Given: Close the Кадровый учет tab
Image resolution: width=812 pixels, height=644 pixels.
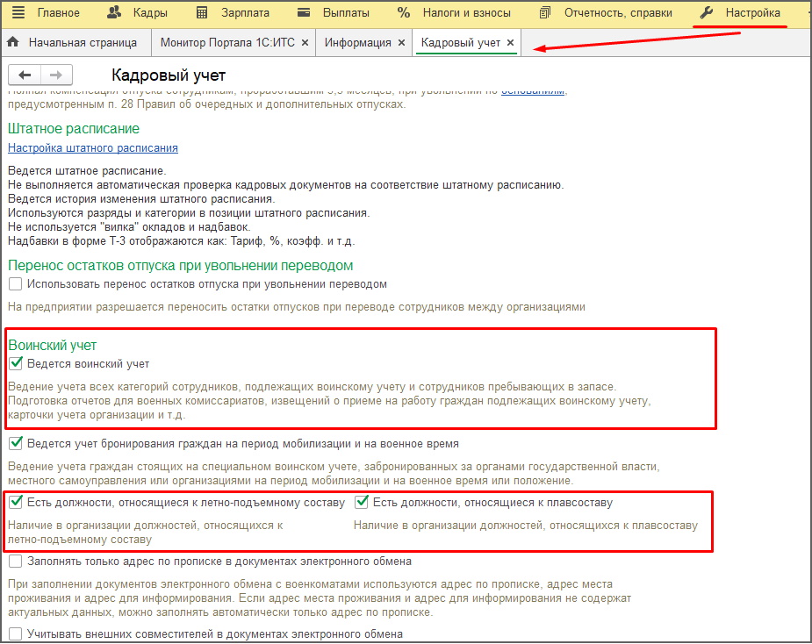Looking at the screenshot, I should pyautogui.click(x=511, y=42).
